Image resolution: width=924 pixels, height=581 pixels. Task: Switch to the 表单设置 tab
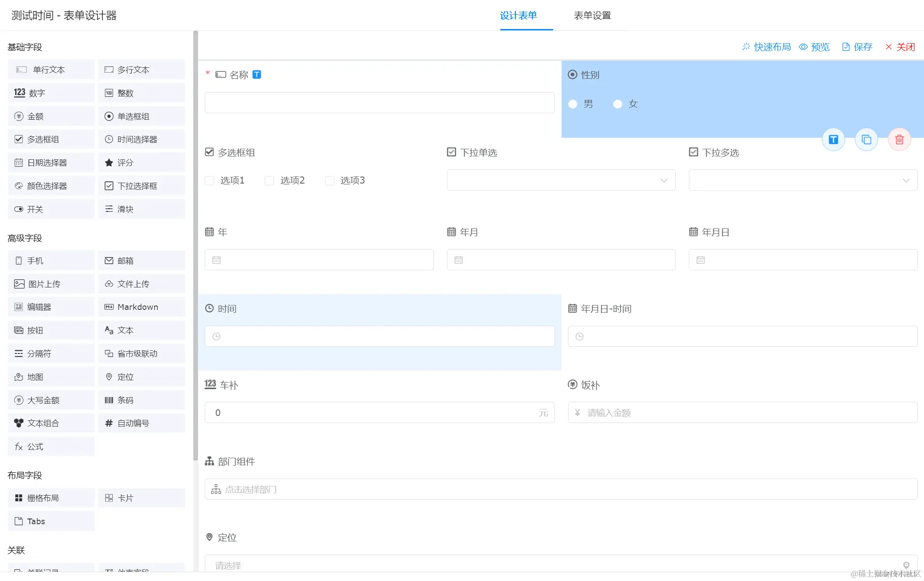pyautogui.click(x=592, y=15)
